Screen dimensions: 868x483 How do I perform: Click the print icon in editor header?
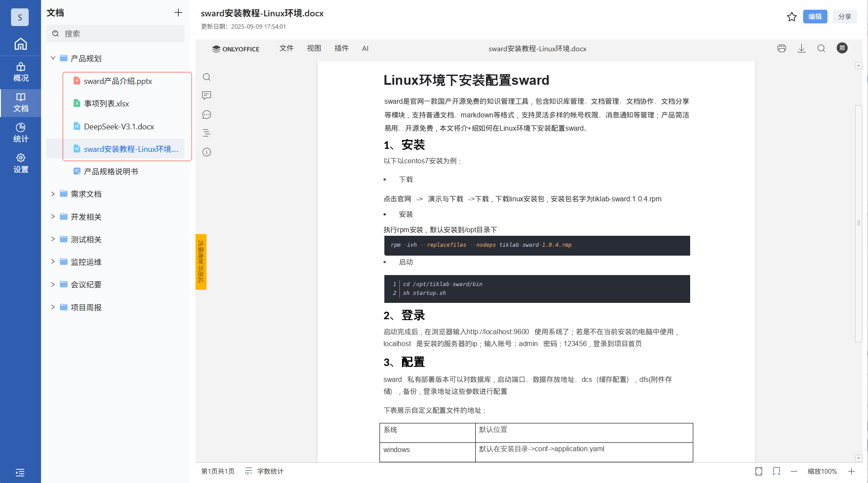click(782, 49)
